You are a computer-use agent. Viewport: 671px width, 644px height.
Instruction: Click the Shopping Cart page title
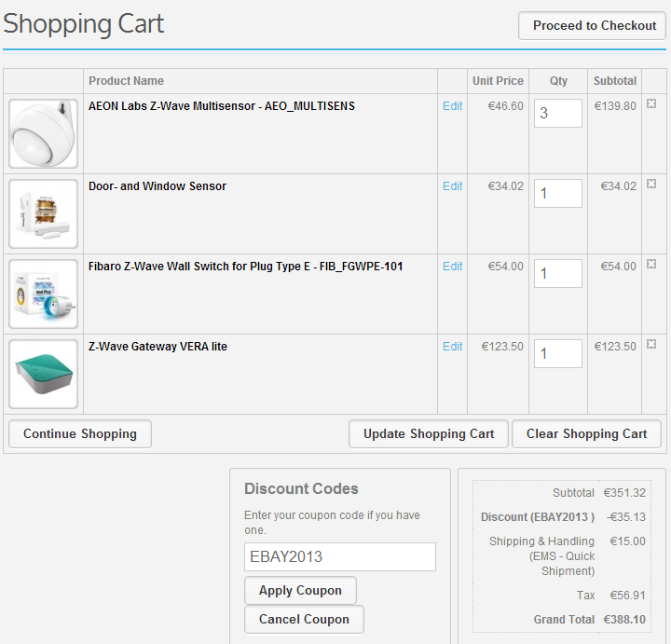(84, 24)
